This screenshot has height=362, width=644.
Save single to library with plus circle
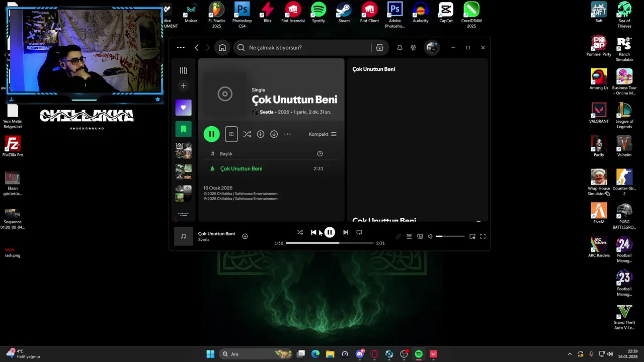[x=261, y=134]
